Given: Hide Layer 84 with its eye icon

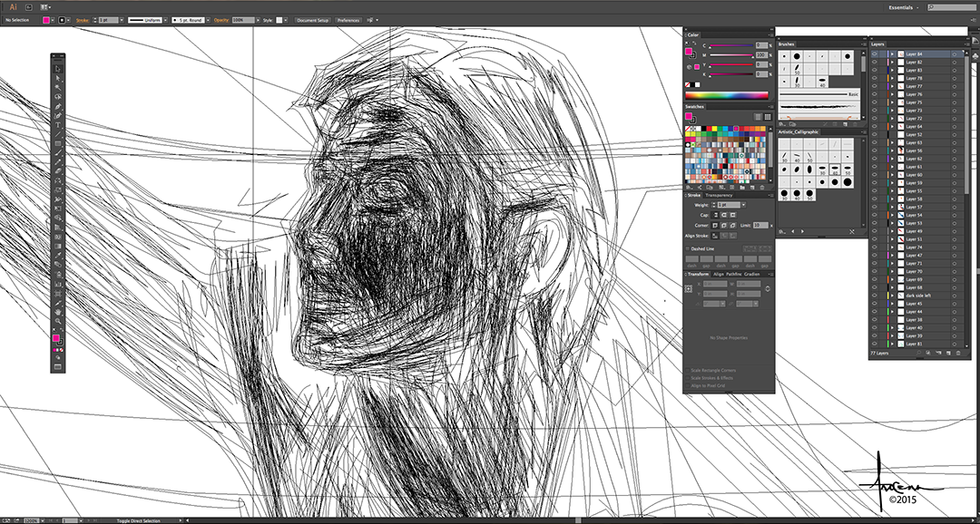Looking at the screenshot, I should pos(875,54).
